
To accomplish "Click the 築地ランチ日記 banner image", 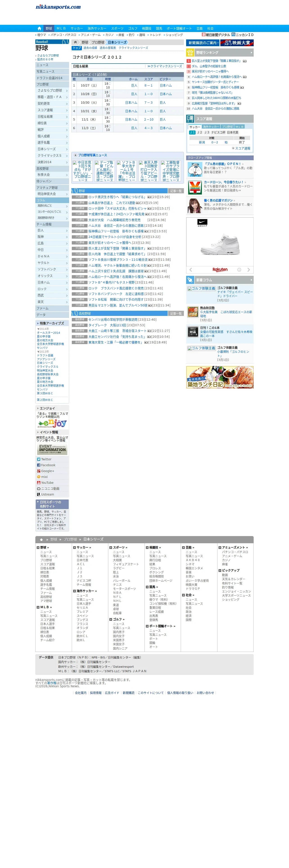I will pos(220,377).
